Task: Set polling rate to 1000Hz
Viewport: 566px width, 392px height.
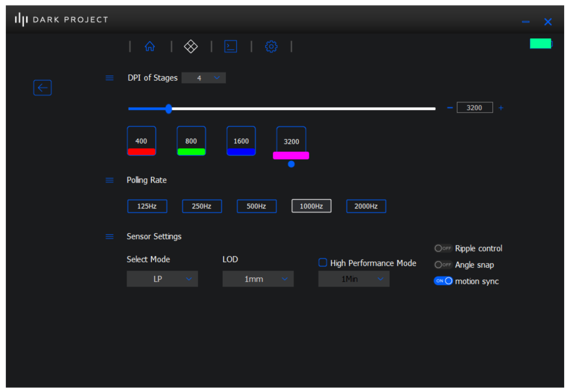Action: click(x=311, y=206)
